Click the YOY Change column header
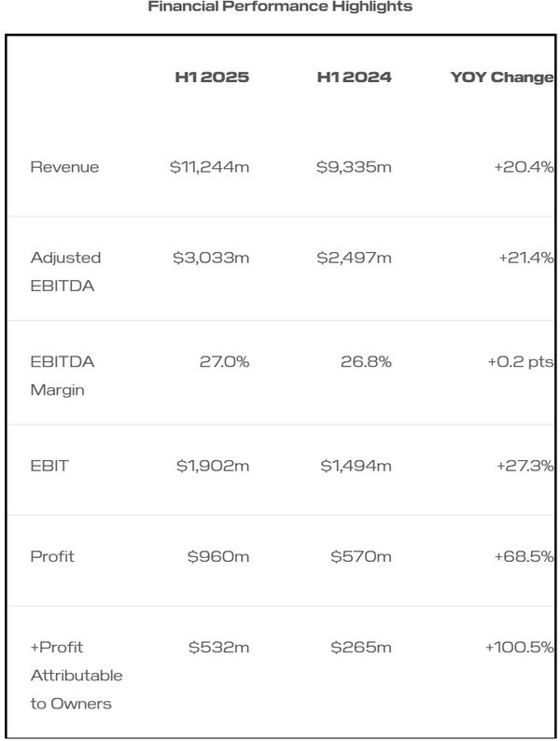Screen dimensions: 560x741 (x=502, y=77)
